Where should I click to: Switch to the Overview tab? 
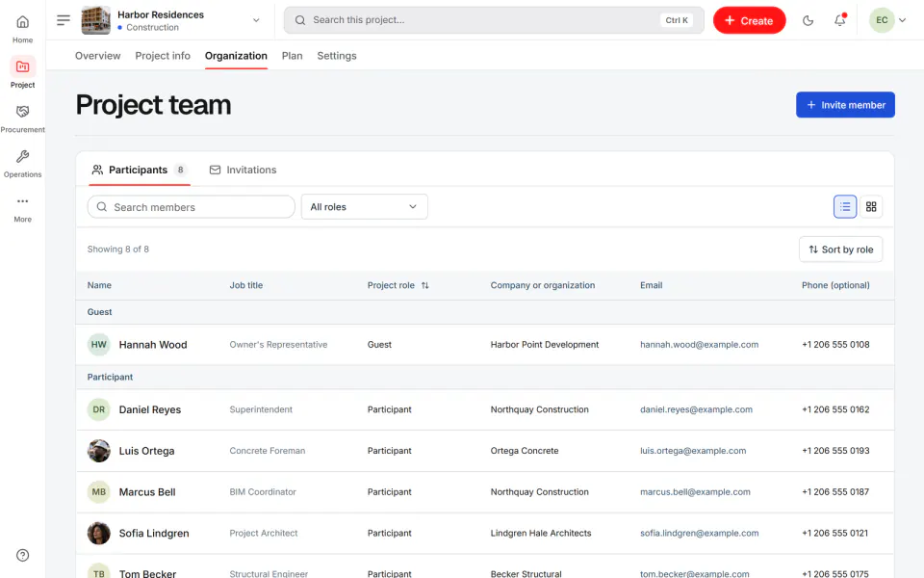click(x=98, y=56)
